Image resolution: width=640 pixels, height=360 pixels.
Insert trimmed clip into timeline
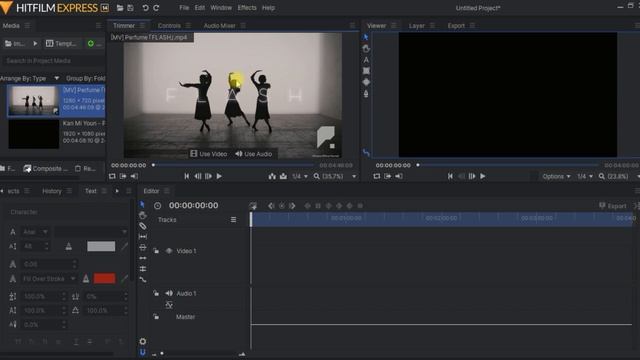(272, 176)
